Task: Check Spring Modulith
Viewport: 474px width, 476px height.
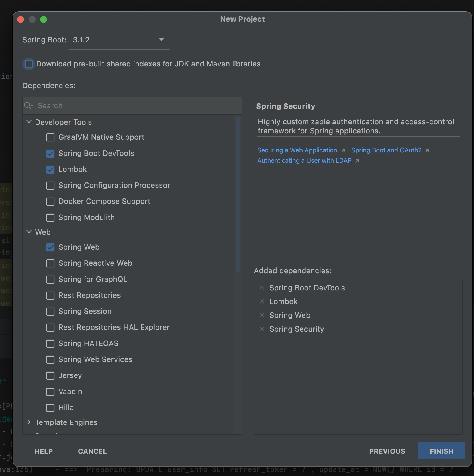Action: click(50, 218)
